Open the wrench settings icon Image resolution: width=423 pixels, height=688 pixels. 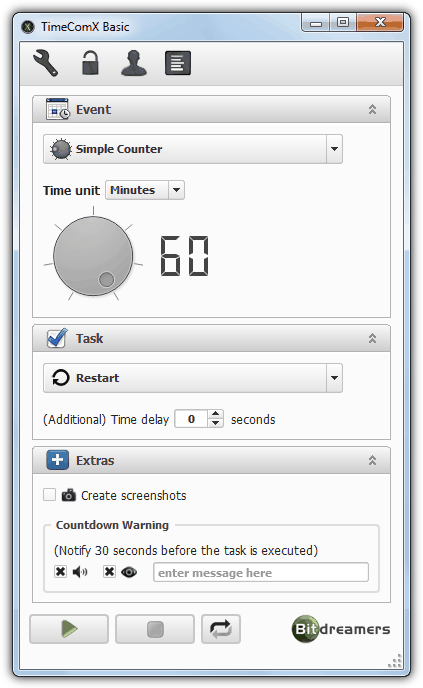46,63
